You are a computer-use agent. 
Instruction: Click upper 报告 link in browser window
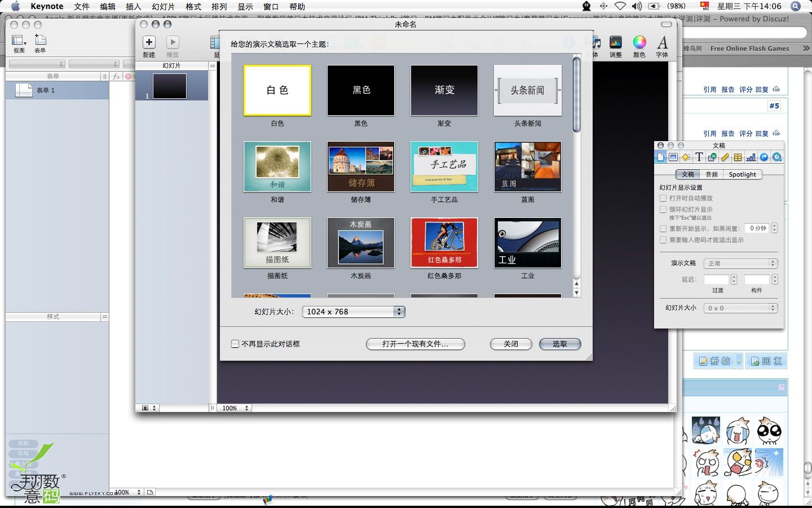[x=727, y=89]
